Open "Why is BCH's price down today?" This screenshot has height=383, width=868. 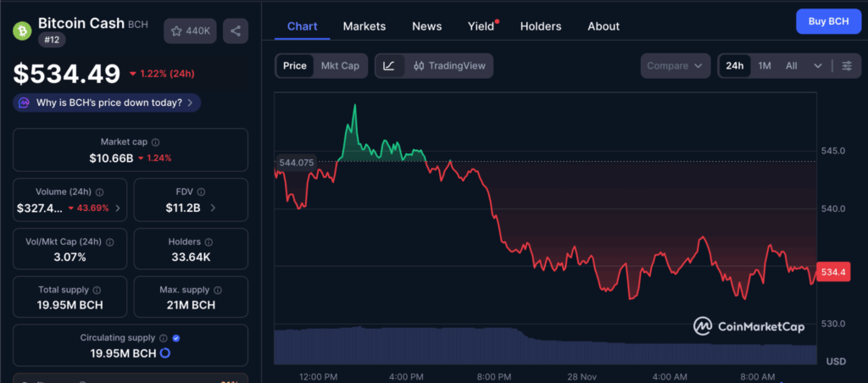pos(108,103)
